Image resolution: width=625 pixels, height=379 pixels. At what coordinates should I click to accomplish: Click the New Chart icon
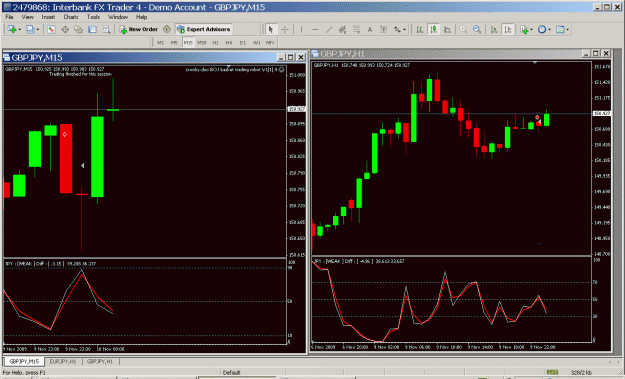13,29
